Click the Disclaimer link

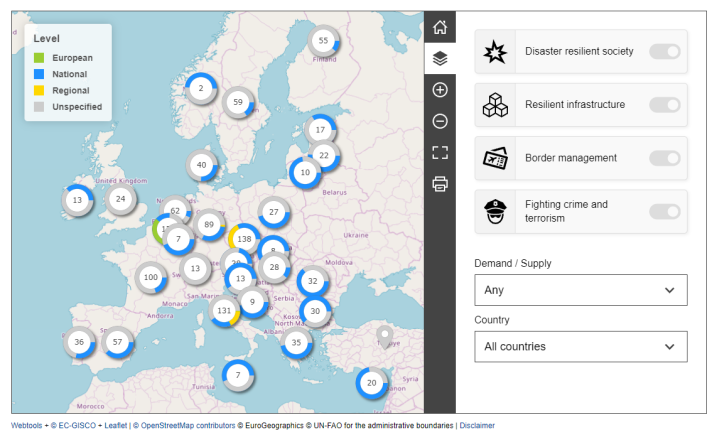477,426
